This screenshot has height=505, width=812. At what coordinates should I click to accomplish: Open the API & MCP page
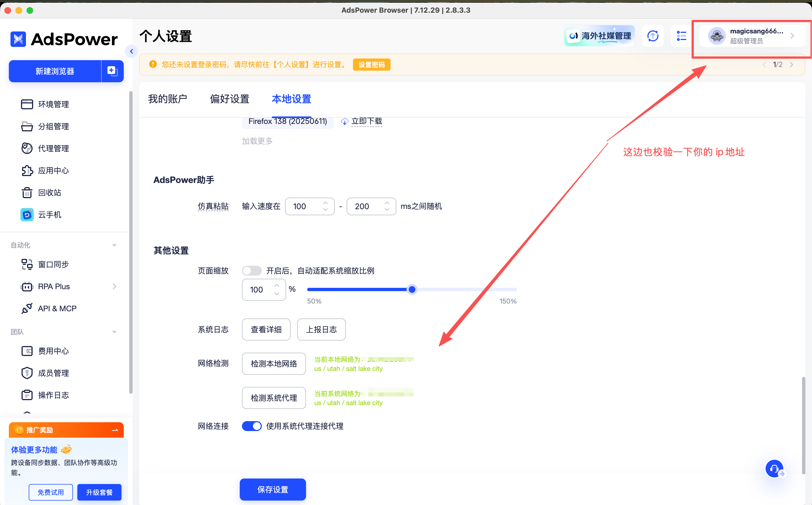tap(57, 308)
